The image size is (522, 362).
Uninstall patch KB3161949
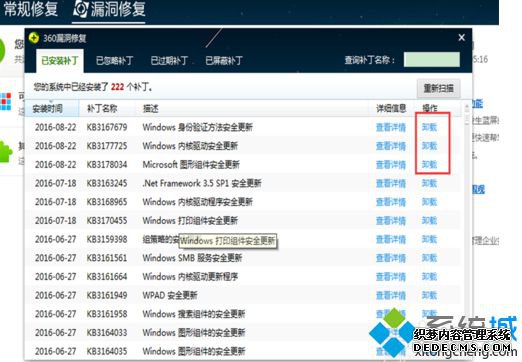[429, 295]
